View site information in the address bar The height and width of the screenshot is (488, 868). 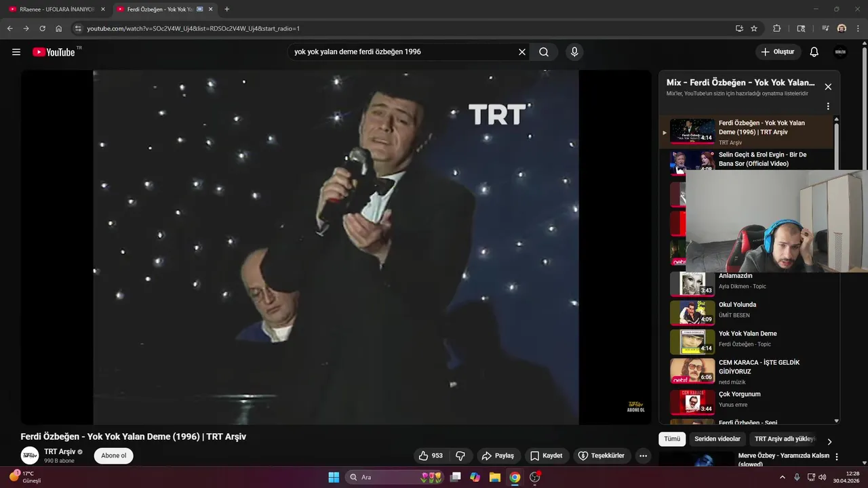click(78, 28)
